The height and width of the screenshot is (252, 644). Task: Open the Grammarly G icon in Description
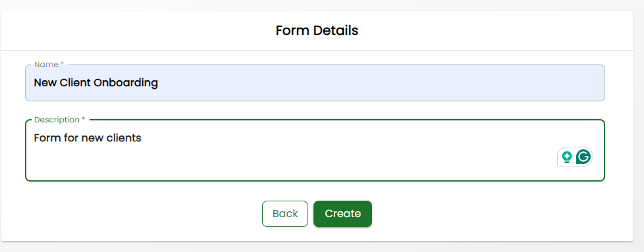point(583,157)
